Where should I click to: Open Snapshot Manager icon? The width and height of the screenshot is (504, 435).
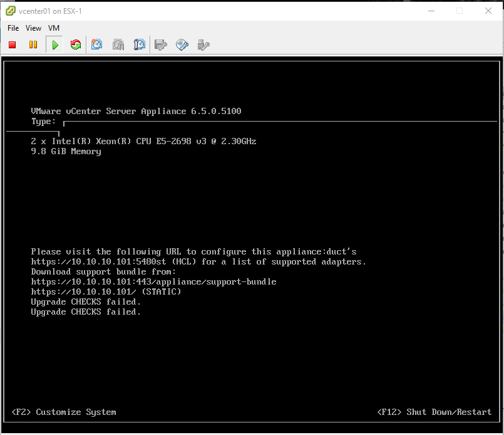pyautogui.click(x=139, y=45)
